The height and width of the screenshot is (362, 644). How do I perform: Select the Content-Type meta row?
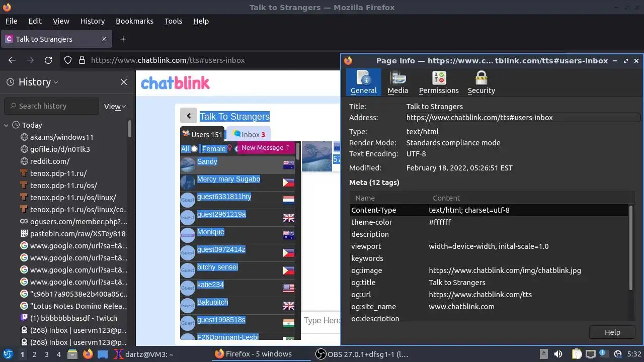click(x=490, y=210)
